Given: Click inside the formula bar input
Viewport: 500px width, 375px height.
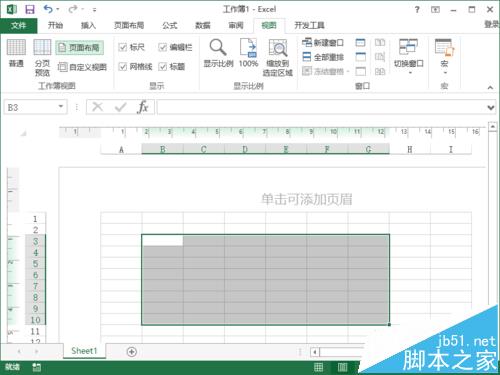Looking at the screenshot, I should pyautogui.click(x=321, y=107).
